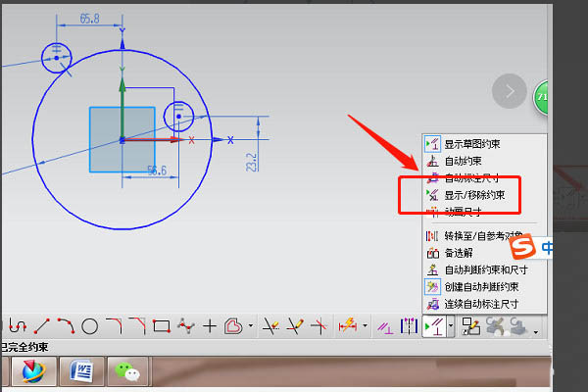588x392 pixels.
Task: Toggle 创建自动判断约束 option
Action: coord(480,286)
